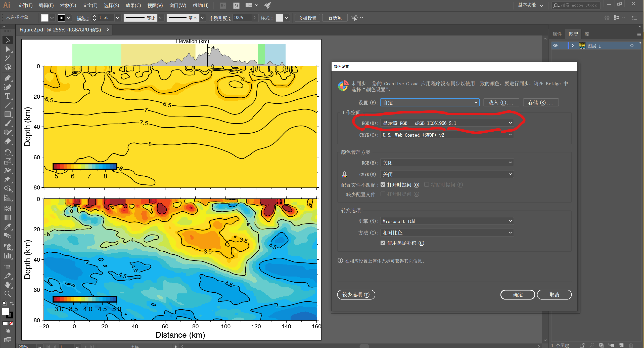Select the Paintbrush tool

tap(8, 123)
